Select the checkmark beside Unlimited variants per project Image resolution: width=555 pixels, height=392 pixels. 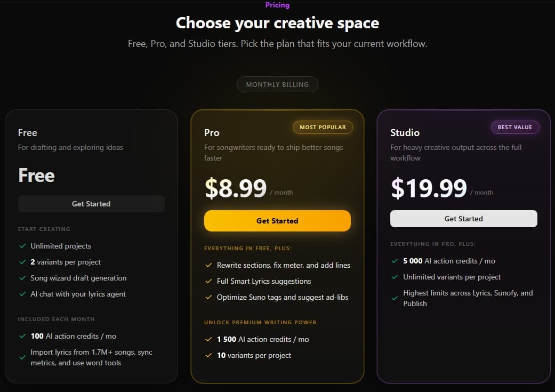tap(395, 277)
